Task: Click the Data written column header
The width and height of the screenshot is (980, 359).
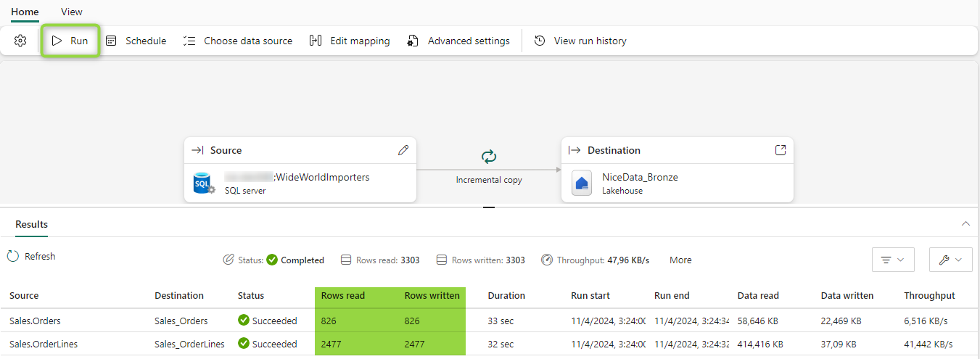Action: pos(847,295)
